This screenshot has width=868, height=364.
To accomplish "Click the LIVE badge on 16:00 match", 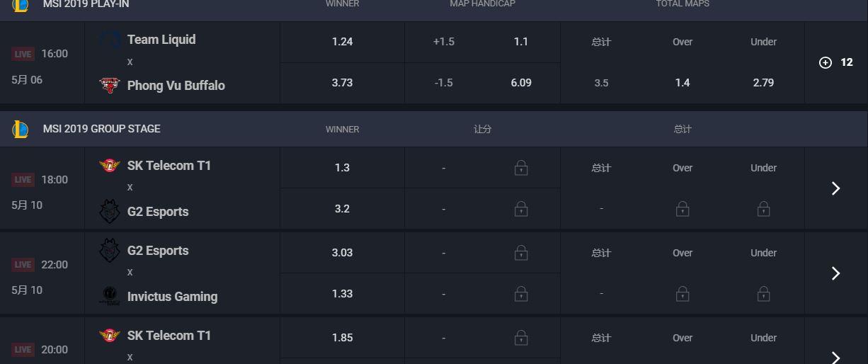I will (23, 54).
